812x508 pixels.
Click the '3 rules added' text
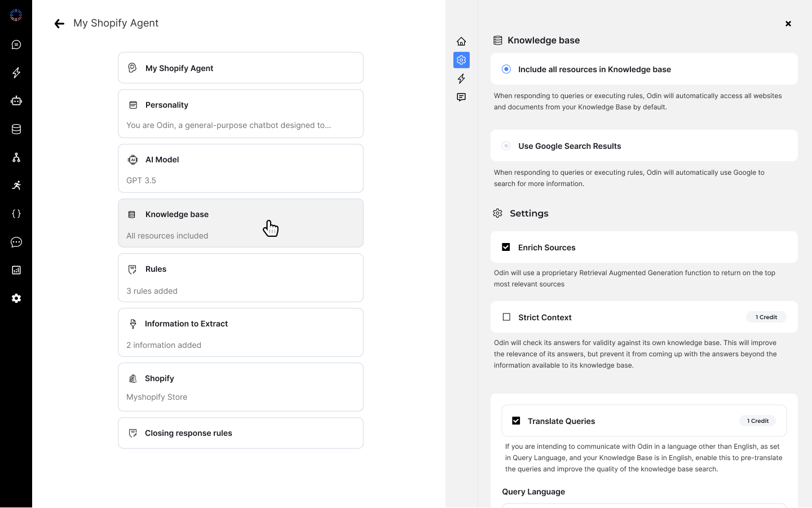pyautogui.click(x=152, y=291)
